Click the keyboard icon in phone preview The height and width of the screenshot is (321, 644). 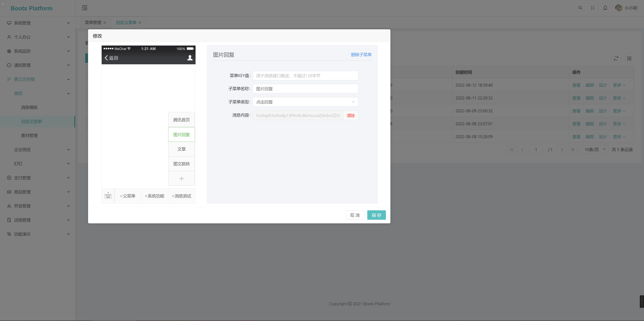point(108,196)
